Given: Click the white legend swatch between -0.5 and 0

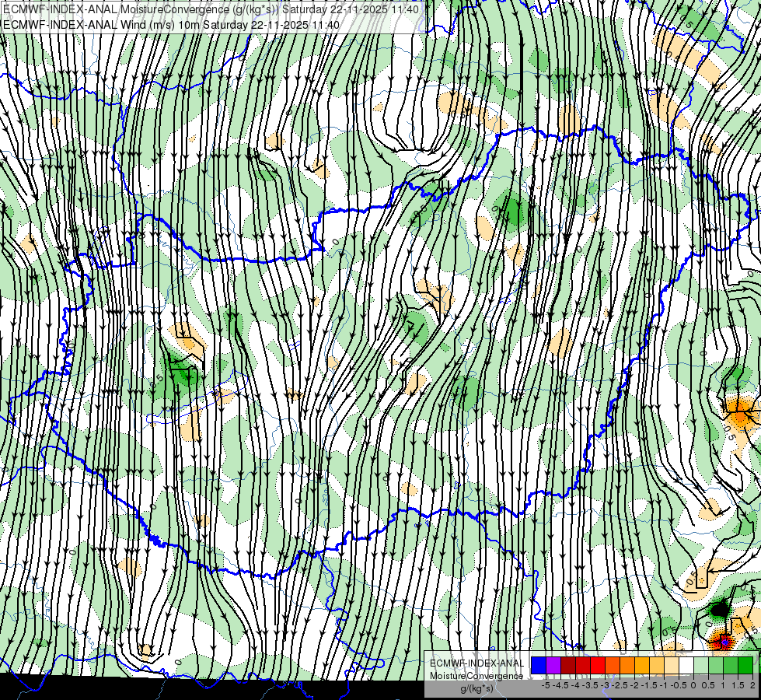Looking at the screenshot, I should pos(686,665).
